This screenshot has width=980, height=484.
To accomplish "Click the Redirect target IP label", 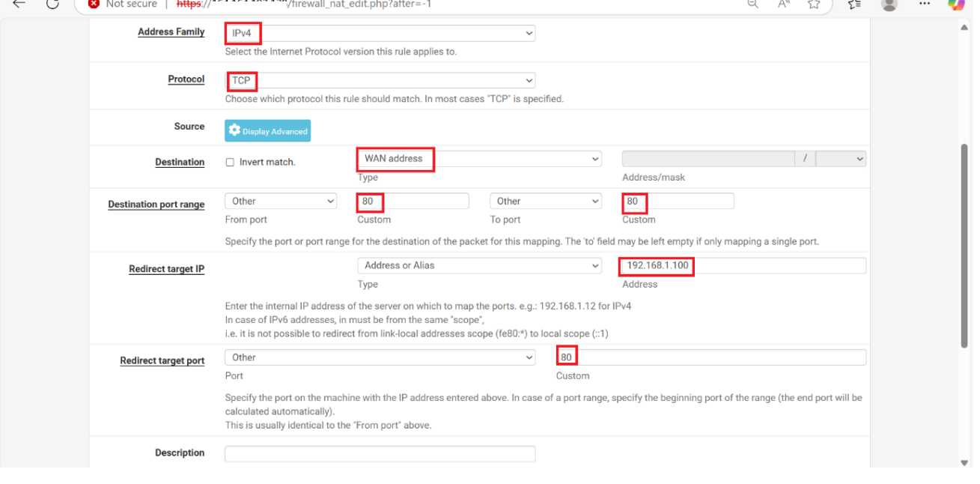I will click(167, 269).
